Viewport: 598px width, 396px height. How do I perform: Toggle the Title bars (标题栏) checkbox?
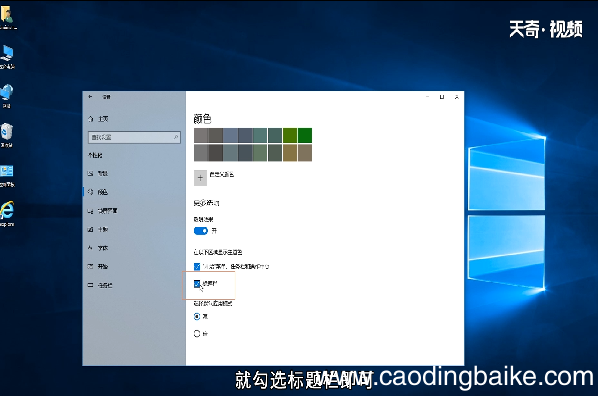point(197,283)
